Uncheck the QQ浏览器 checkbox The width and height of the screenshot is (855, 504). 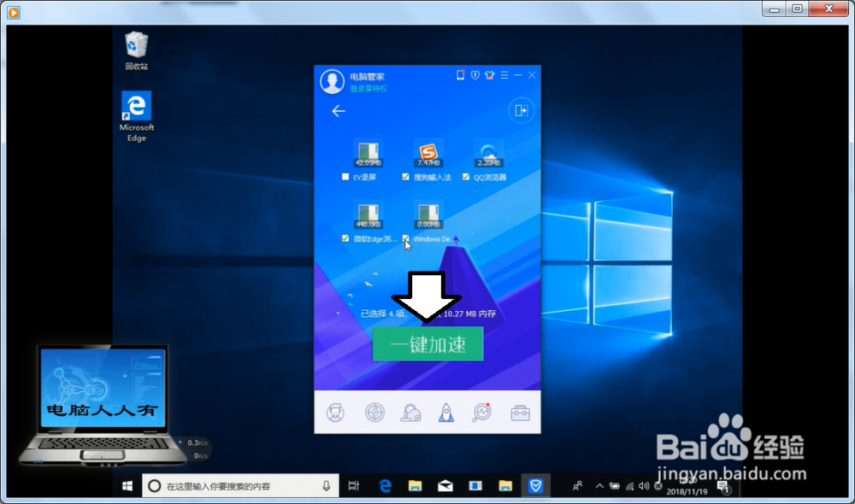click(x=466, y=177)
